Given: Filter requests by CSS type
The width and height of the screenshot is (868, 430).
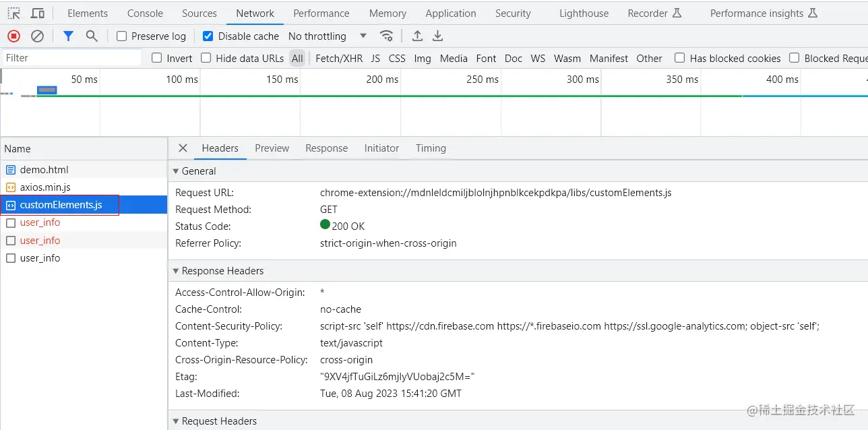Looking at the screenshot, I should point(397,58).
